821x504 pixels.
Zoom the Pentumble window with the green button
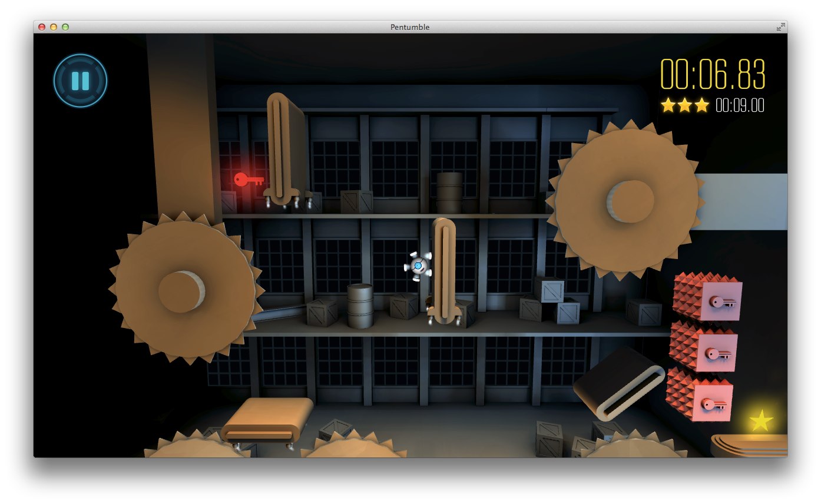(65, 27)
